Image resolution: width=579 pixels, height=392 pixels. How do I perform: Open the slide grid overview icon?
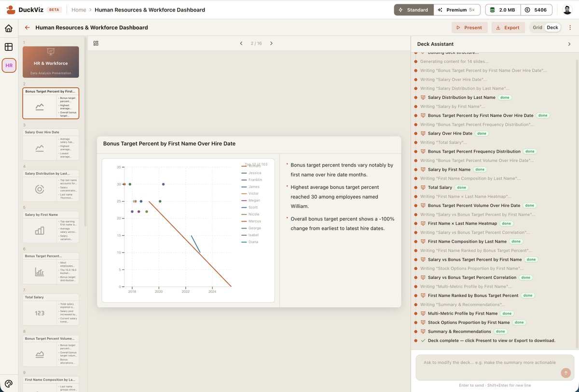96,43
